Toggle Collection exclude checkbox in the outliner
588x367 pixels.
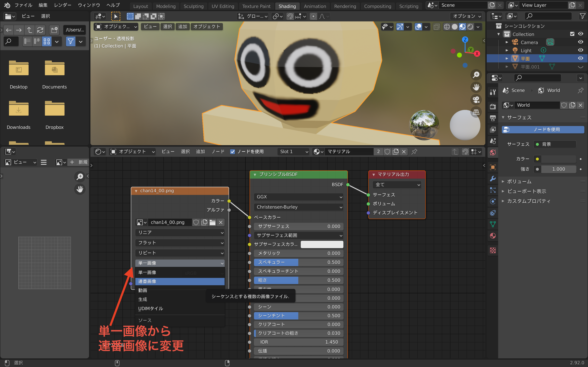coord(572,34)
